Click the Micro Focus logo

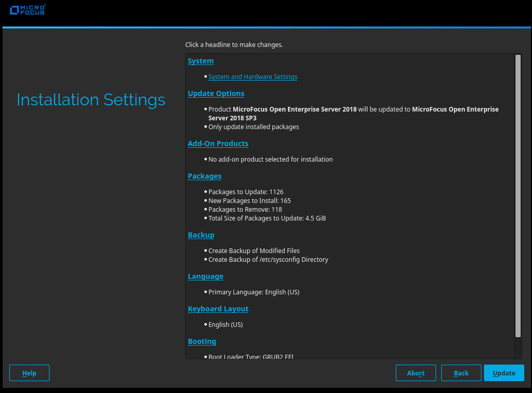[27, 10]
